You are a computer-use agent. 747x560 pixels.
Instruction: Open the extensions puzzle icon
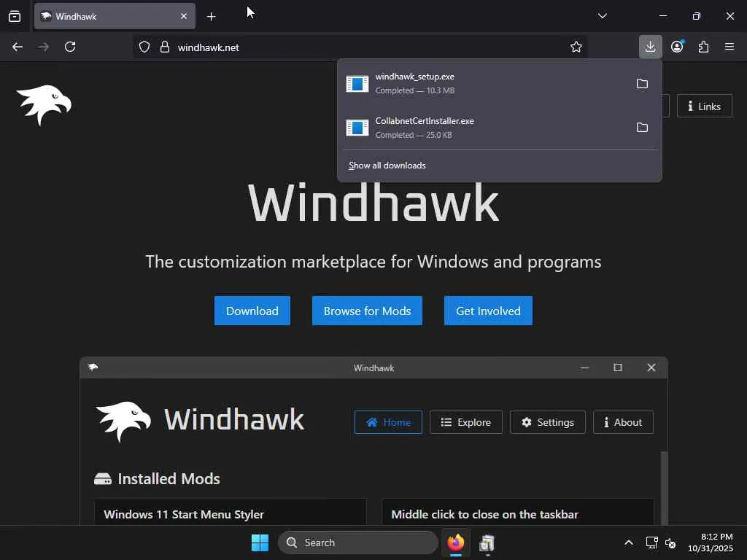(x=704, y=47)
